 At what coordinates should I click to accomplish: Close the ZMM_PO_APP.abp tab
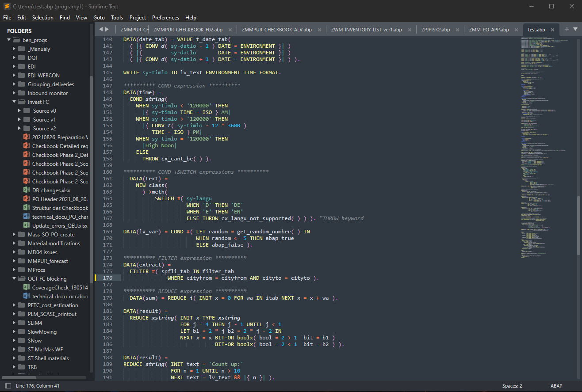(517, 30)
